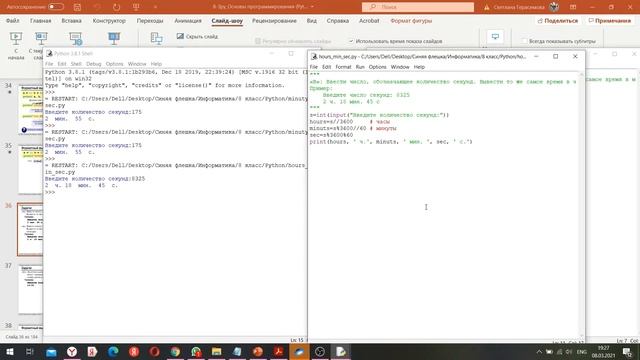
Task: Click the custom slide show icon
Action: point(114,39)
